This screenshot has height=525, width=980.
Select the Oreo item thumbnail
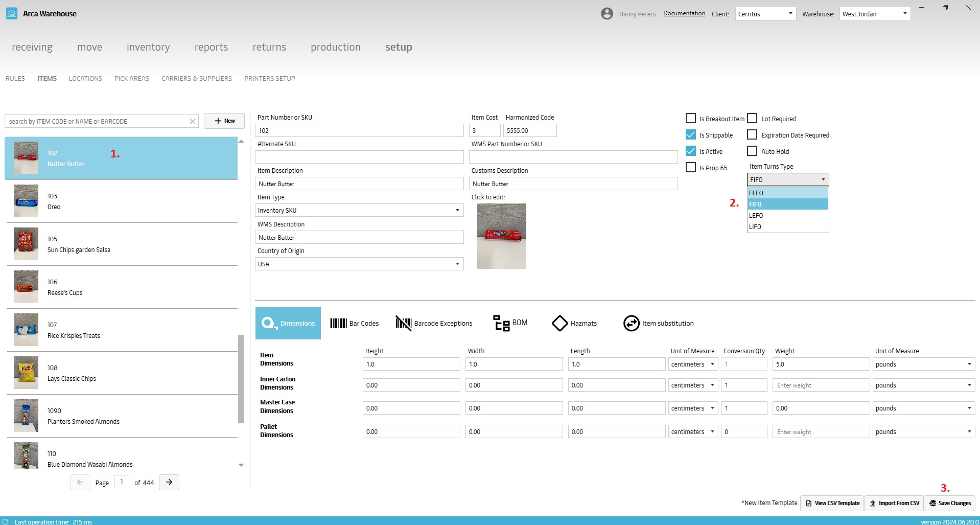pos(26,201)
